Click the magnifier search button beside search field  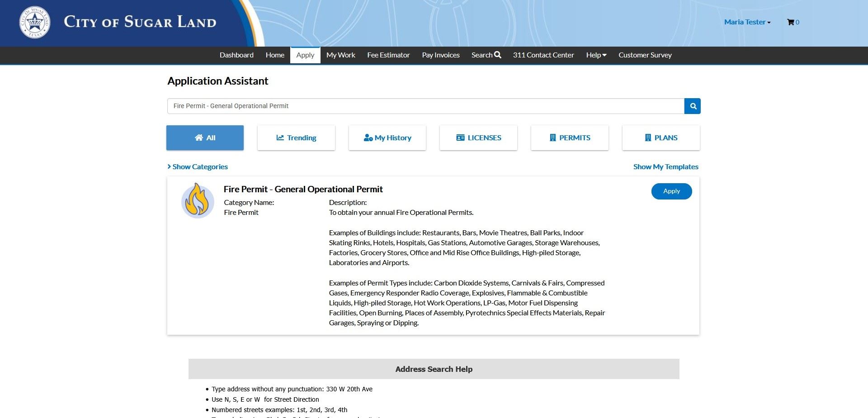click(x=692, y=106)
